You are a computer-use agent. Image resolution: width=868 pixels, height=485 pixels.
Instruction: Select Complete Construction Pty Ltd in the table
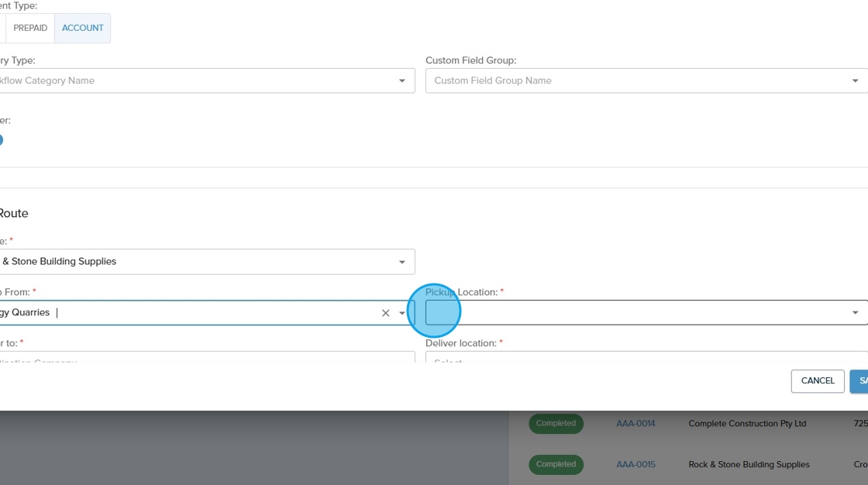747,424
